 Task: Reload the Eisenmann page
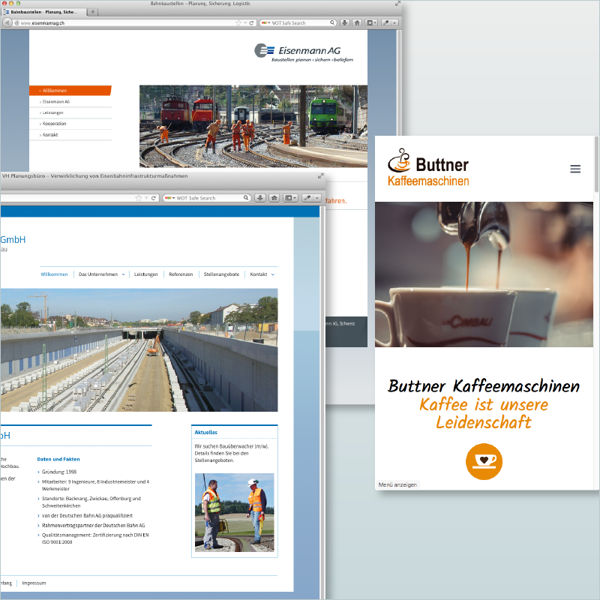[251, 23]
